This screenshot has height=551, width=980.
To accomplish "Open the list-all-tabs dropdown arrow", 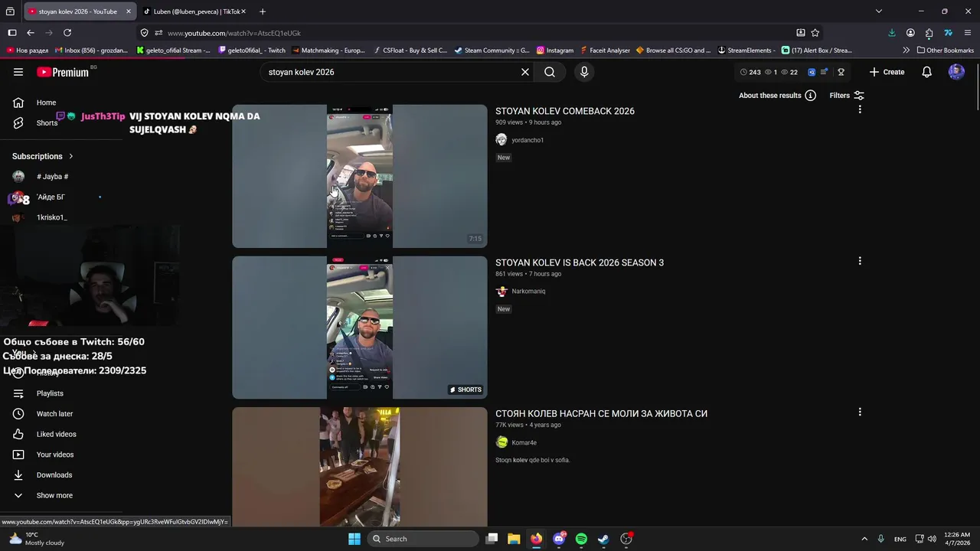I will (879, 11).
